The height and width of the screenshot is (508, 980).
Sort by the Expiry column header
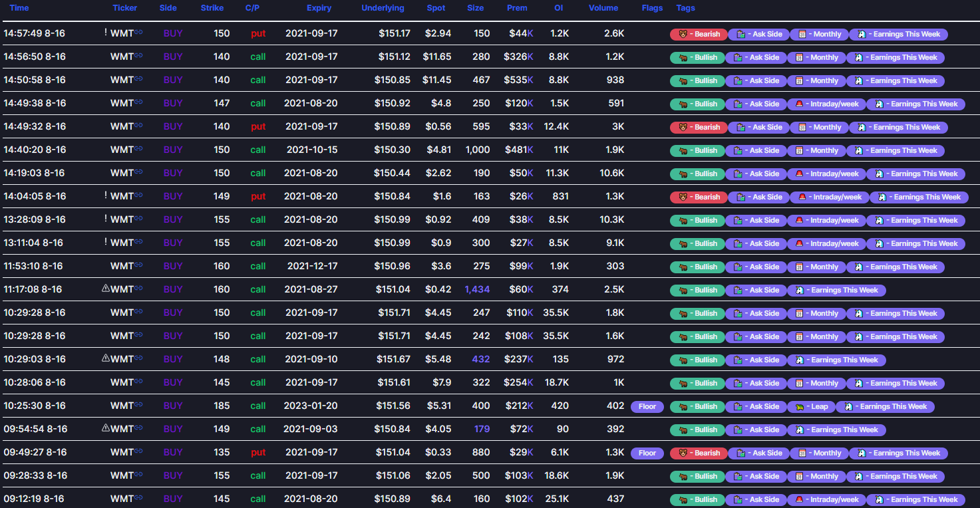pos(319,8)
